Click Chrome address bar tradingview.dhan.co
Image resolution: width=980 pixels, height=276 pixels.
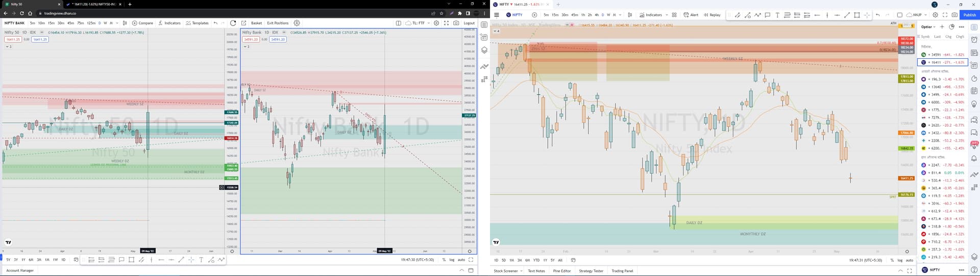coord(60,13)
